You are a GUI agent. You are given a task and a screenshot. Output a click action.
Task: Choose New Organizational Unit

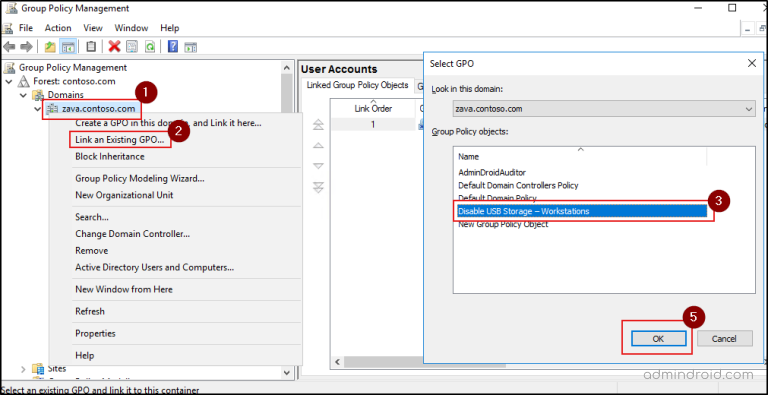(x=124, y=195)
